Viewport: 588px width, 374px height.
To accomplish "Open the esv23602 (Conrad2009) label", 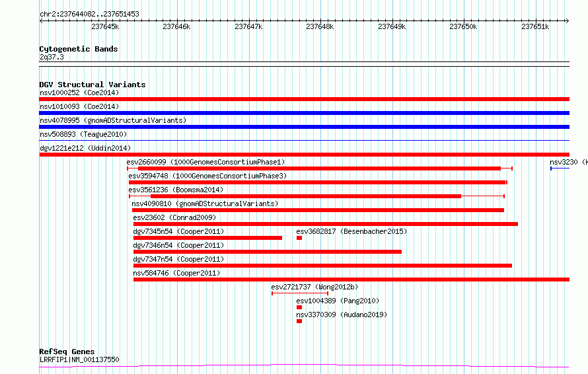I will click(174, 217).
